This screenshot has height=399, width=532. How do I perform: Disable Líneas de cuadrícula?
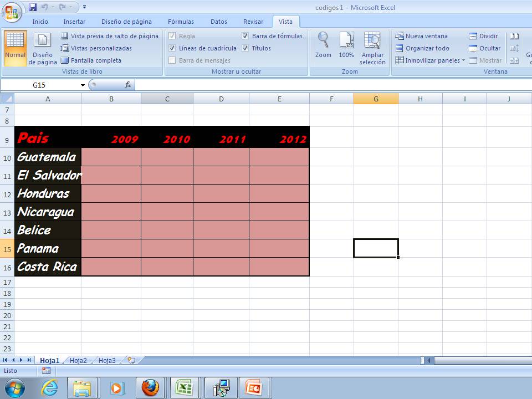[x=173, y=48]
